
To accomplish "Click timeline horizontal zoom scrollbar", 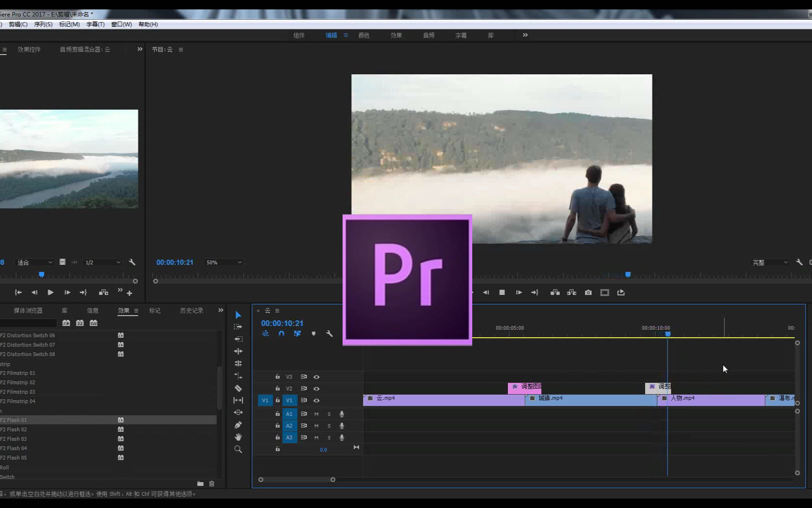I will (297, 480).
